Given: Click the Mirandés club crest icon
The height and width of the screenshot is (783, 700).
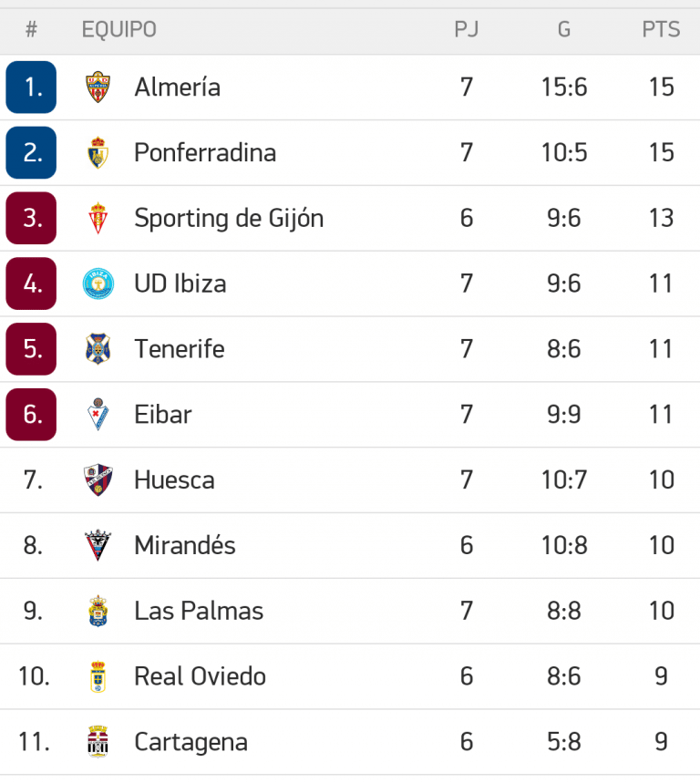Looking at the screenshot, I should coord(98,546).
